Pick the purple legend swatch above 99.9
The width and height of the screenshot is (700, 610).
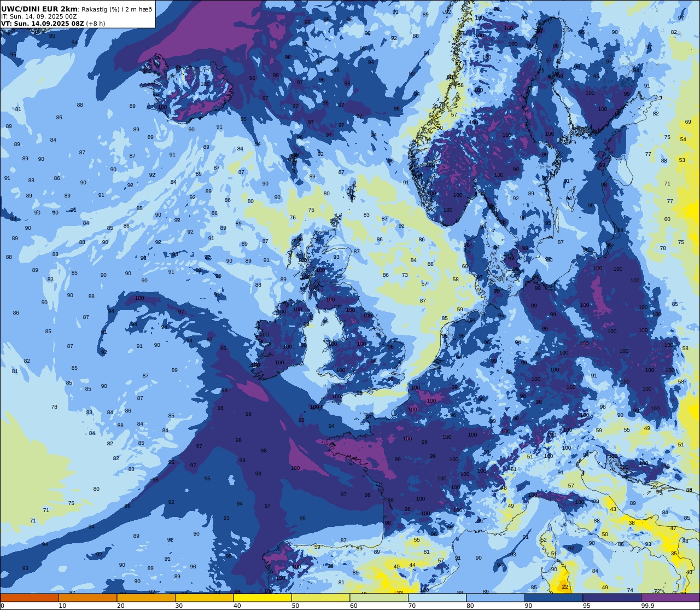click(670, 597)
